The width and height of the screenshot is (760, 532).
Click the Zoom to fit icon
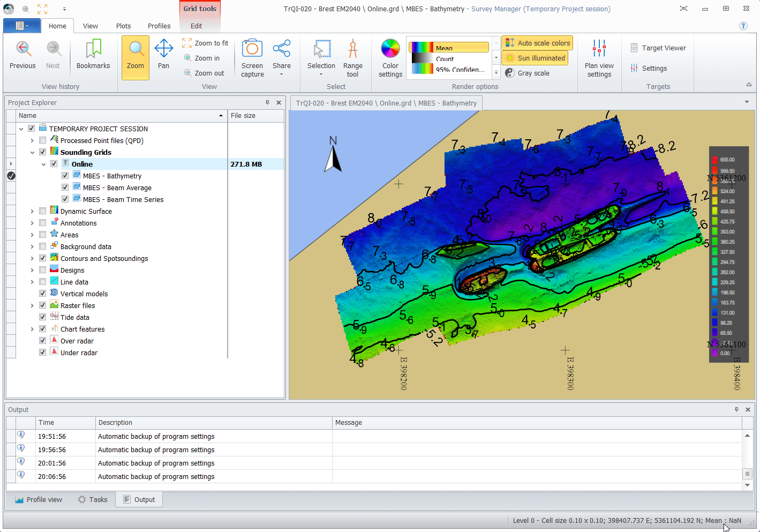(x=187, y=43)
